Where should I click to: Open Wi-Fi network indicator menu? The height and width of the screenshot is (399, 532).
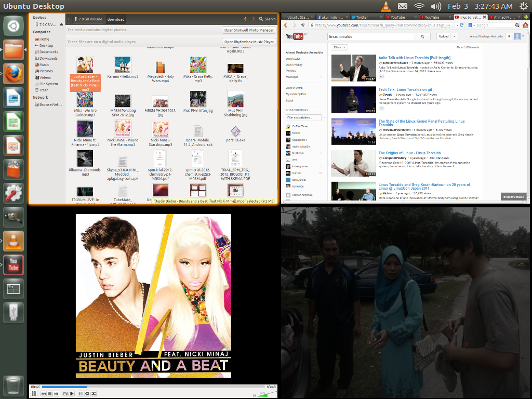[419, 6]
